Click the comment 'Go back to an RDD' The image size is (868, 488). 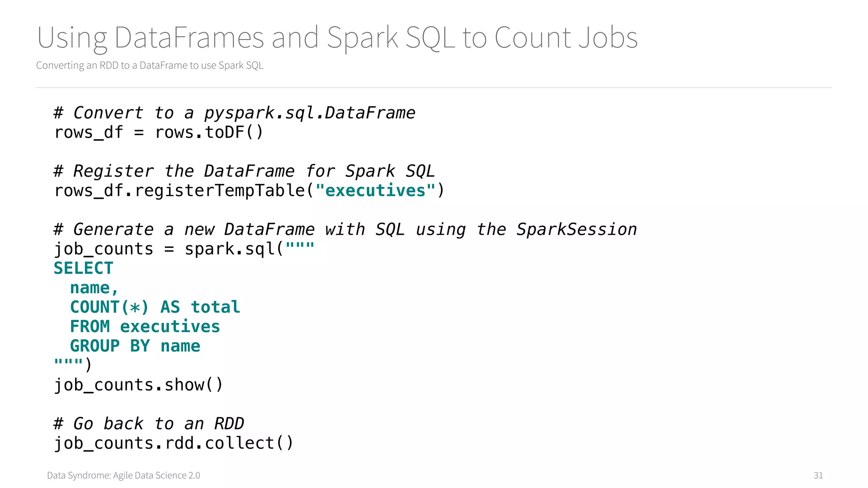click(x=149, y=424)
